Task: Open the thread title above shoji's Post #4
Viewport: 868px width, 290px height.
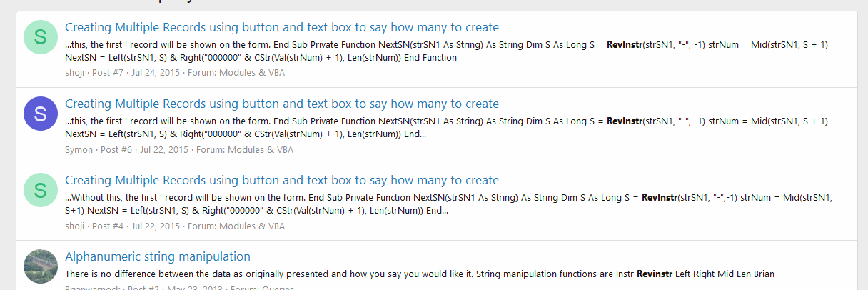Action: coord(281,180)
